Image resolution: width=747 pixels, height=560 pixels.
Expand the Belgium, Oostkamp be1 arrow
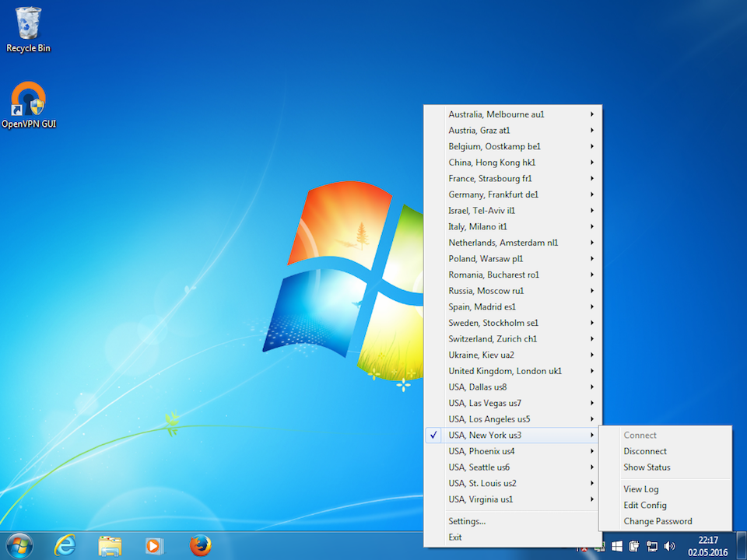click(592, 146)
